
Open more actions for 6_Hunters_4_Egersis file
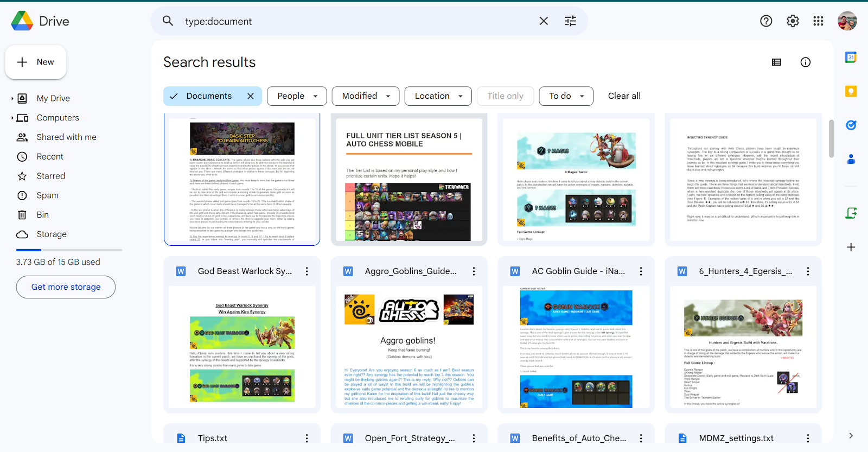click(x=808, y=271)
